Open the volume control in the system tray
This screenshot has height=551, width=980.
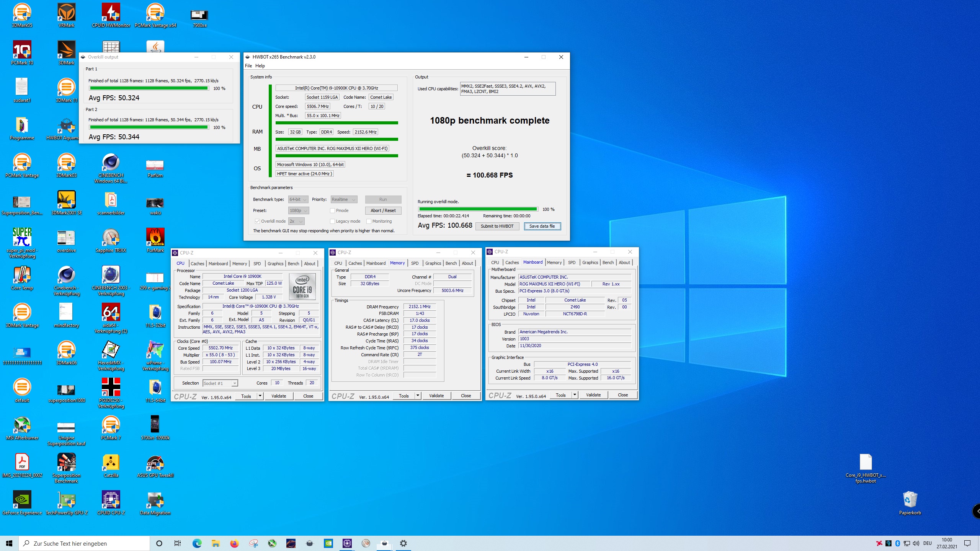[916, 543]
